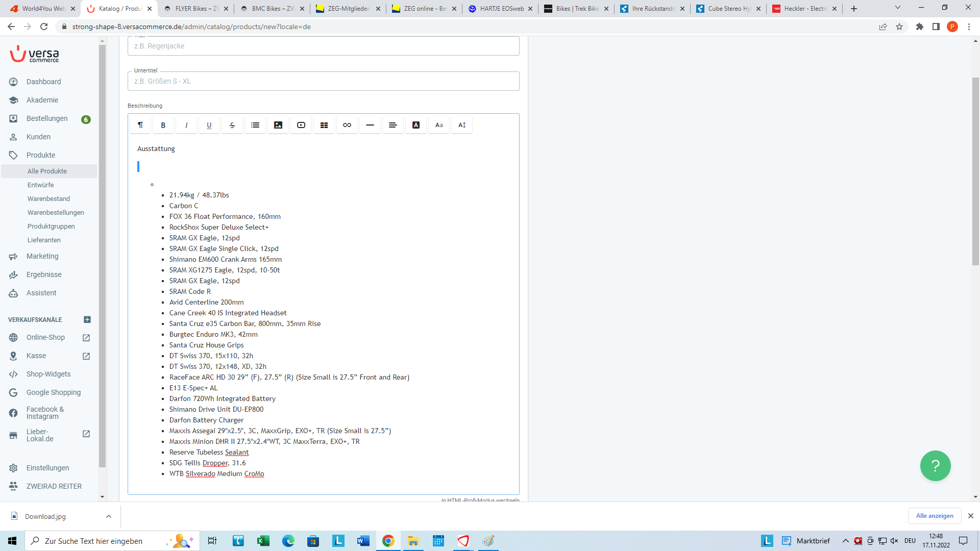Open Kasse external link icon
Screen dimensions: 980x551
point(86,356)
